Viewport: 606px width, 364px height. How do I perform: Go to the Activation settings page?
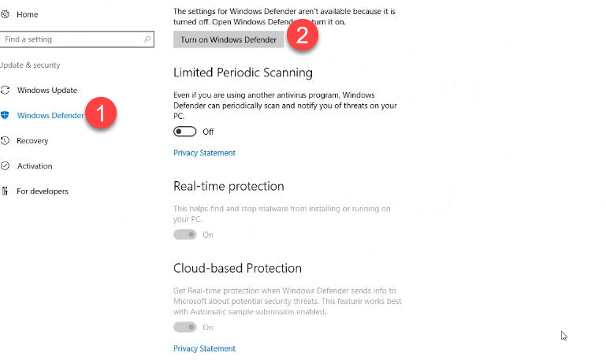click(35, 166)
